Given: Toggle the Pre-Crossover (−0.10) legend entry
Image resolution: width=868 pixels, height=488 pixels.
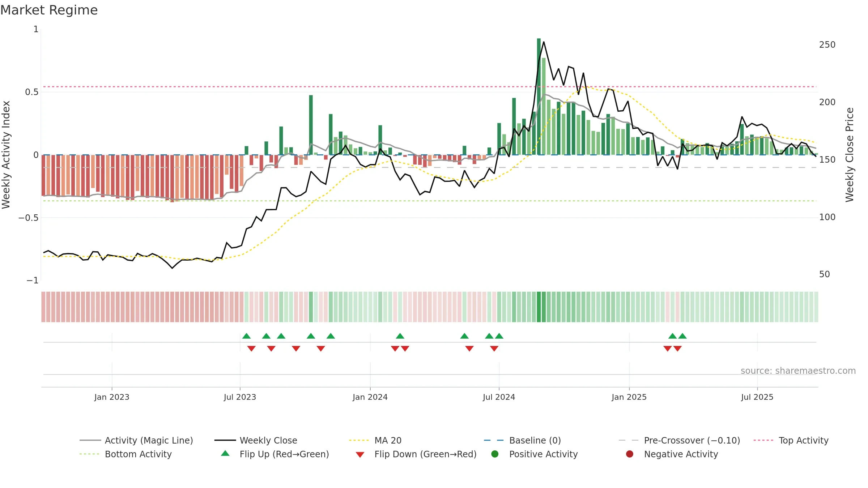Looking at the screenshot, I should (679, 440).
